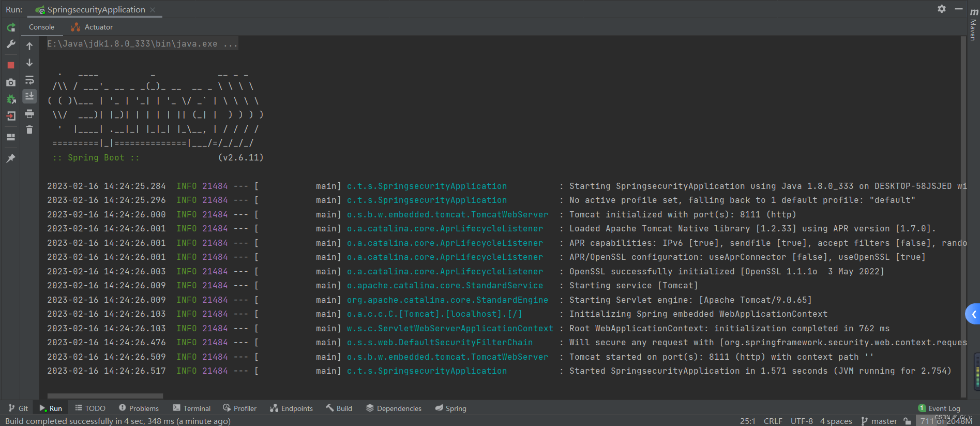
Task: Click the console horizontal scrollbar
Action: point(105,396)
